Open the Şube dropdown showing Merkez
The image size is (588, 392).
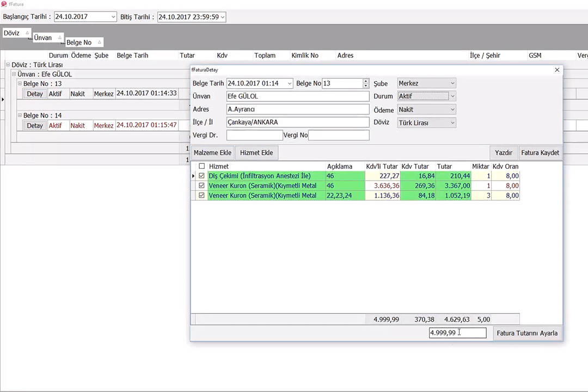[x=452, y=83]
